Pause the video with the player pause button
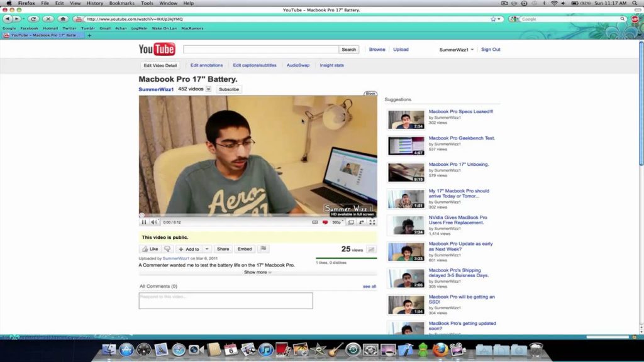This screenshot has width=644, height=362. point(143,222)
